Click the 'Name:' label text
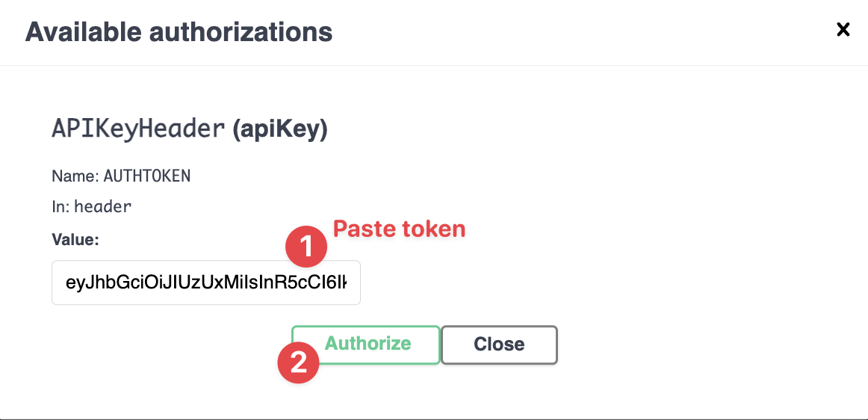The height and width of the screenshot is (420, 868). tap(75, 176)
